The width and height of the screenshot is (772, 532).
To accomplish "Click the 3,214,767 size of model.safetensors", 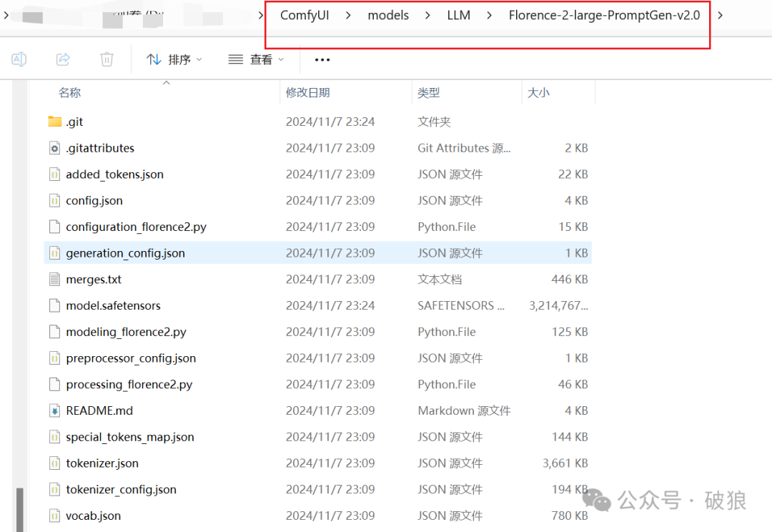I will [x=558, y=305].
